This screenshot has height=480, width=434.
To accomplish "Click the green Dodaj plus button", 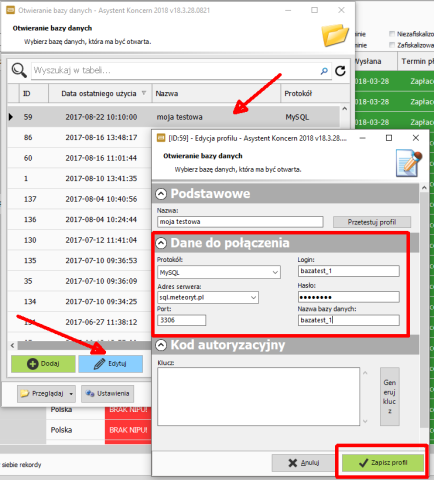I will 43,364.
